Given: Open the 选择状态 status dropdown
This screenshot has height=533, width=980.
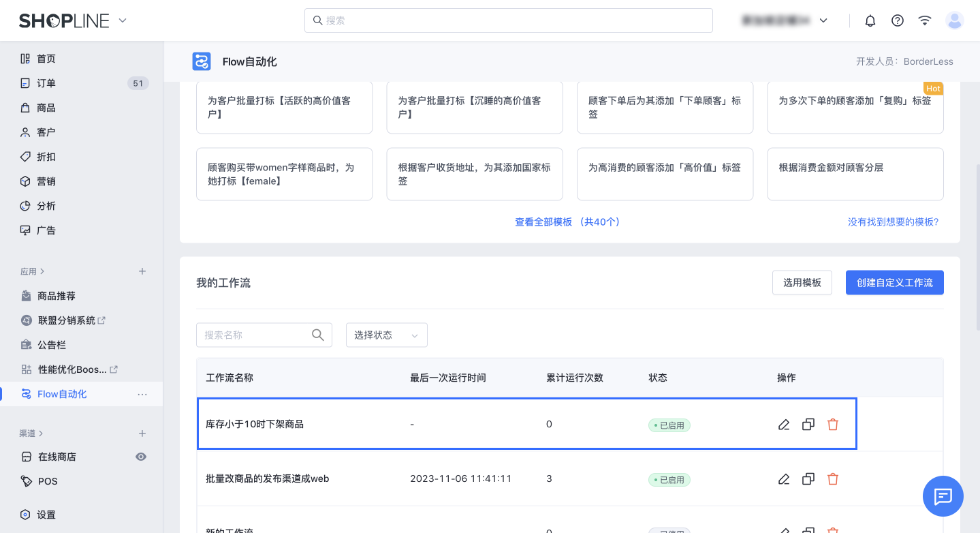Looking at the screenshot, I should [386, 335].
